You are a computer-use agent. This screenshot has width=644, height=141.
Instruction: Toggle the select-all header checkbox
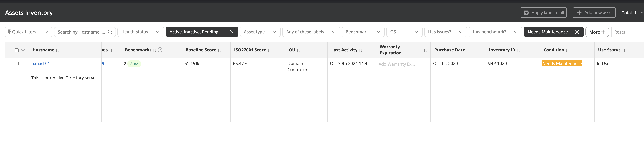[x=17, y=50]
